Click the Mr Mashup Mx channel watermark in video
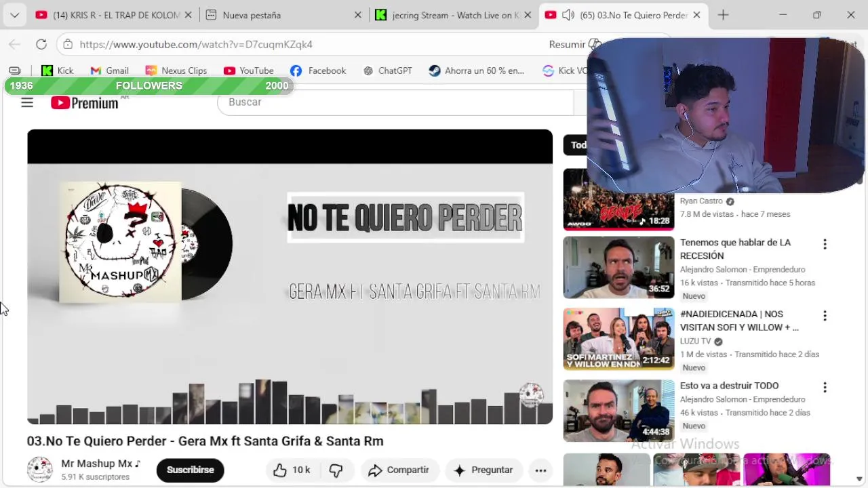This screenshot has width=868, height=488. [x=531, y=395]
